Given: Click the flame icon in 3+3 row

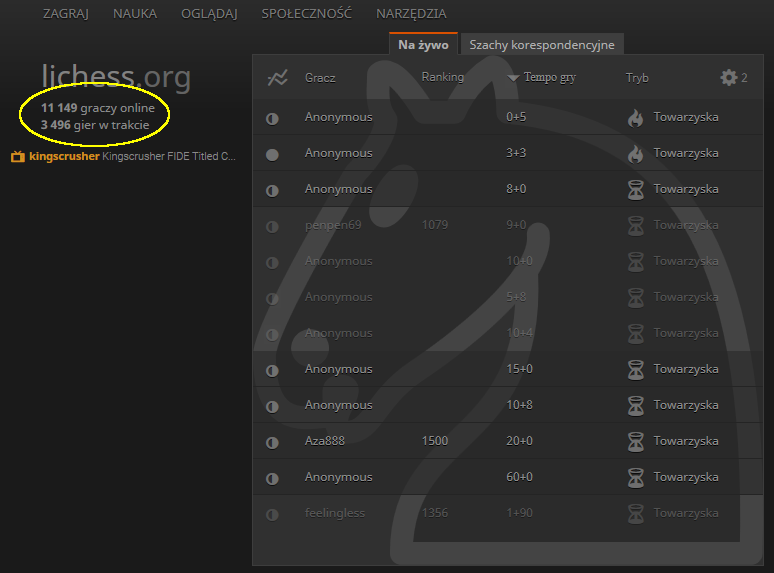Looking at the screenshot, I should tap(635, 154).
